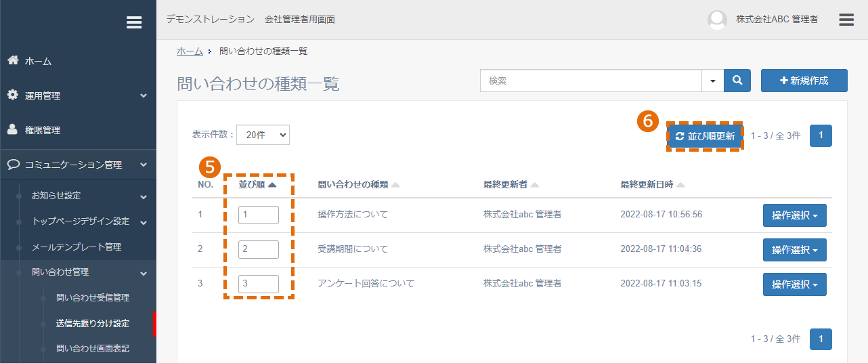The width and height of the screenshot is (868, 363).
Task: Sort by 問い合わせの種類 column arrow
Action: 395,185
